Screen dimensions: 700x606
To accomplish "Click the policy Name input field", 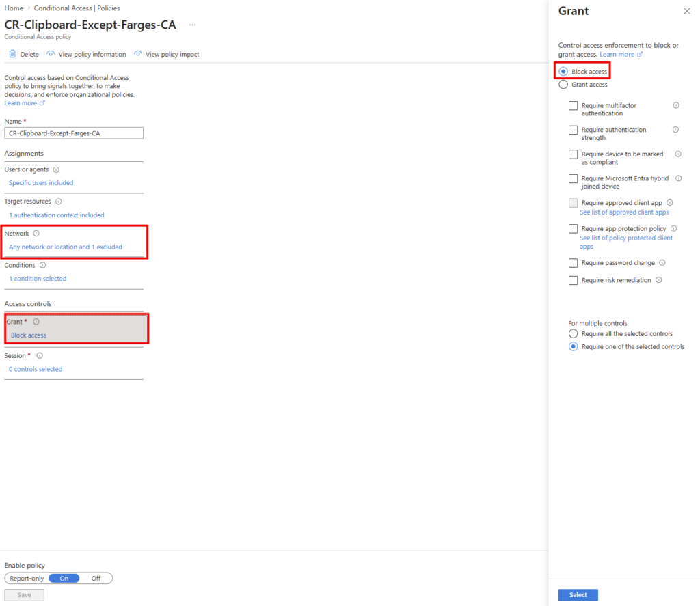I will pos(74,133).
